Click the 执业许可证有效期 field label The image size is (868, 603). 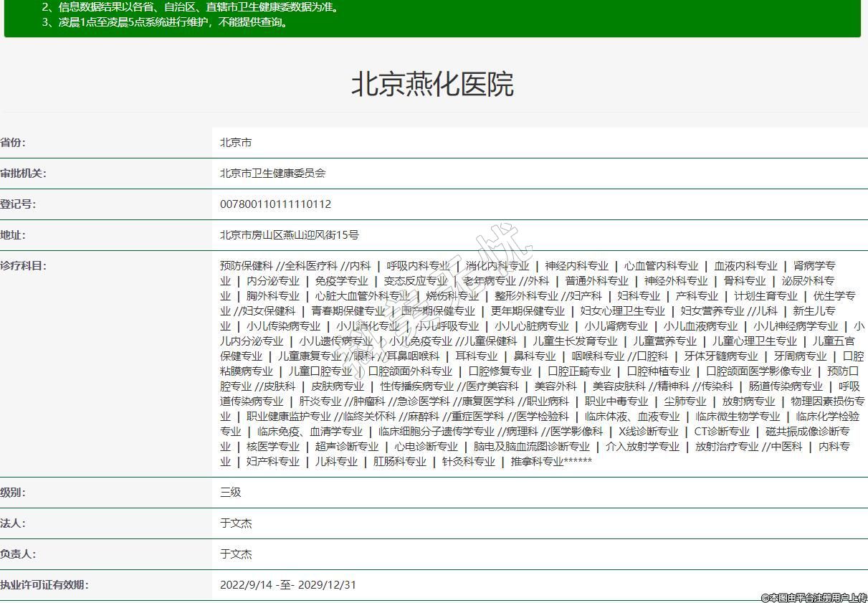(x=44, y=585)
